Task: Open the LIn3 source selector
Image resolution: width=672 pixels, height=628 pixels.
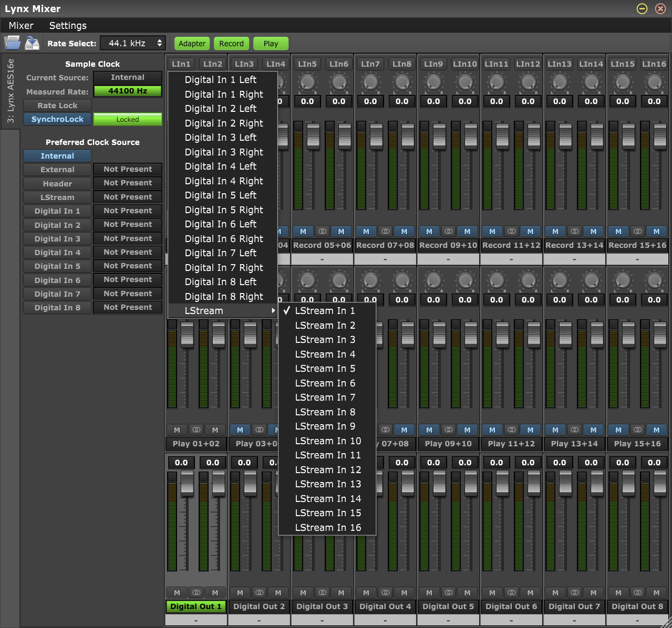Action: pos(244,64)
